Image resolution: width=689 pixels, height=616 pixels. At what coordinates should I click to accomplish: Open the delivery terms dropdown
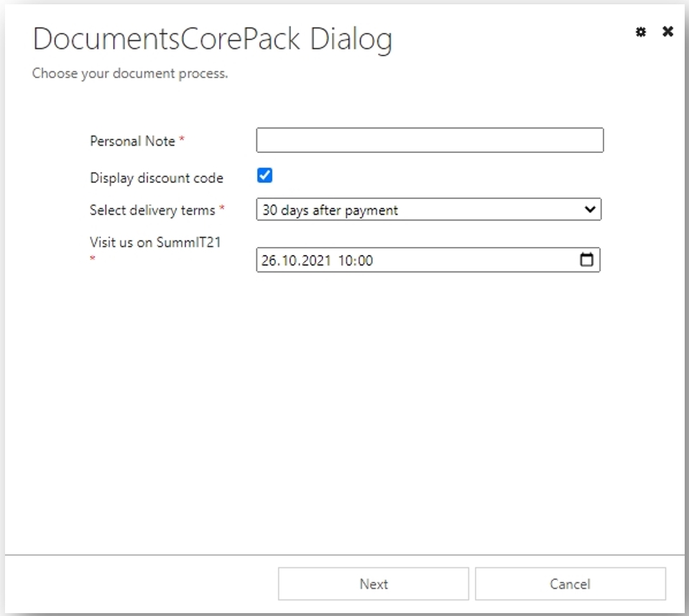pyautogui.click(x=428, y=210)
